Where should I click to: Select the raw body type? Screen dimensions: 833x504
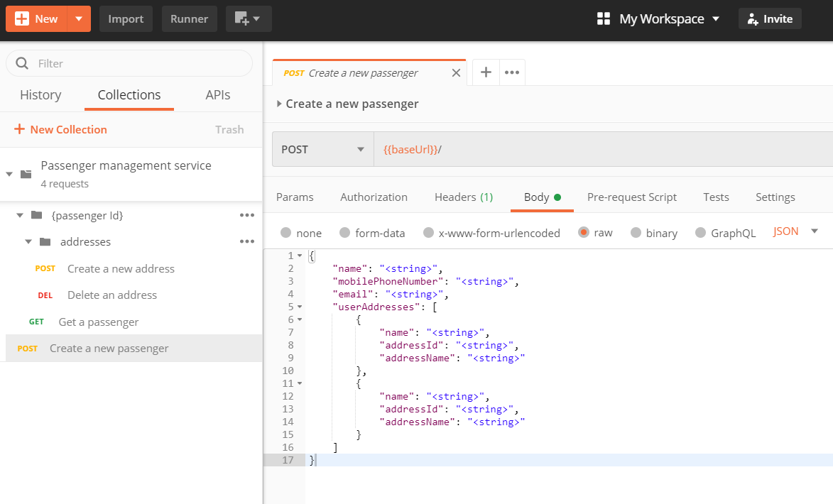click(583, 232)
